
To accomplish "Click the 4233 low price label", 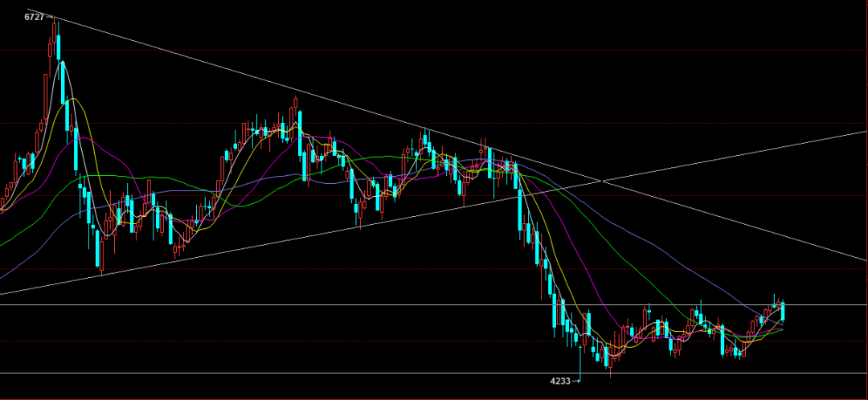I will (x=559, y=381).
